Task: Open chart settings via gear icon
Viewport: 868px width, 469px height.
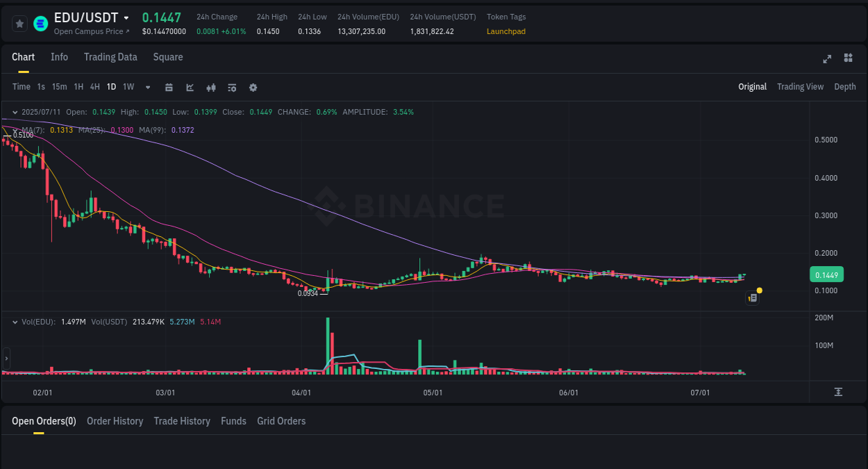Action: pyautogui.click(x=252, y=87)
